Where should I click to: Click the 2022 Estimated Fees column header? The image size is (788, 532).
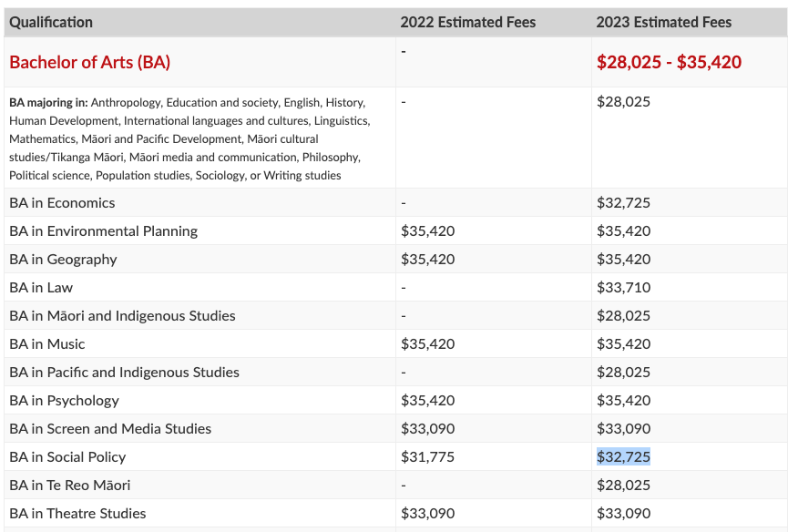click(x=468, y=22)
